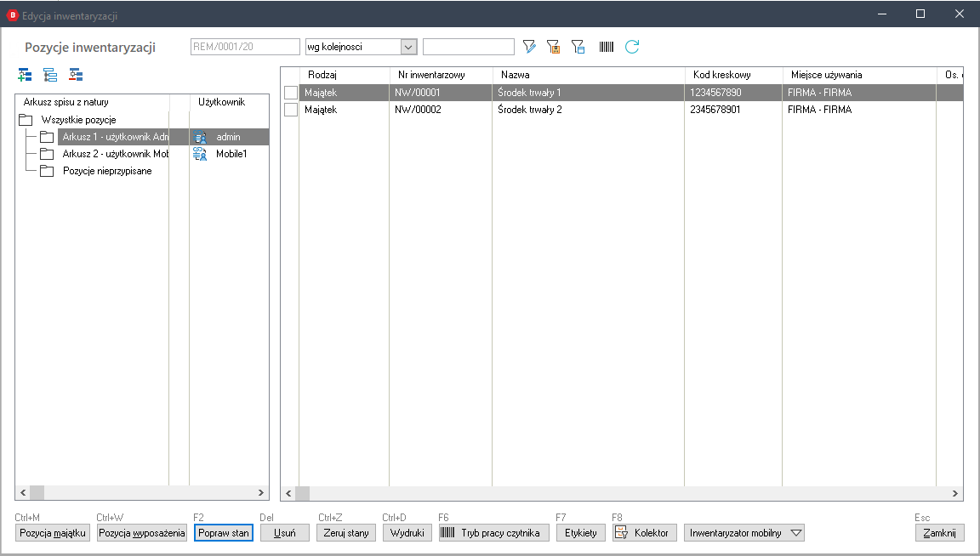Click the refresh arrow icon
Screen dimensions: 980x556
(632, 47)
